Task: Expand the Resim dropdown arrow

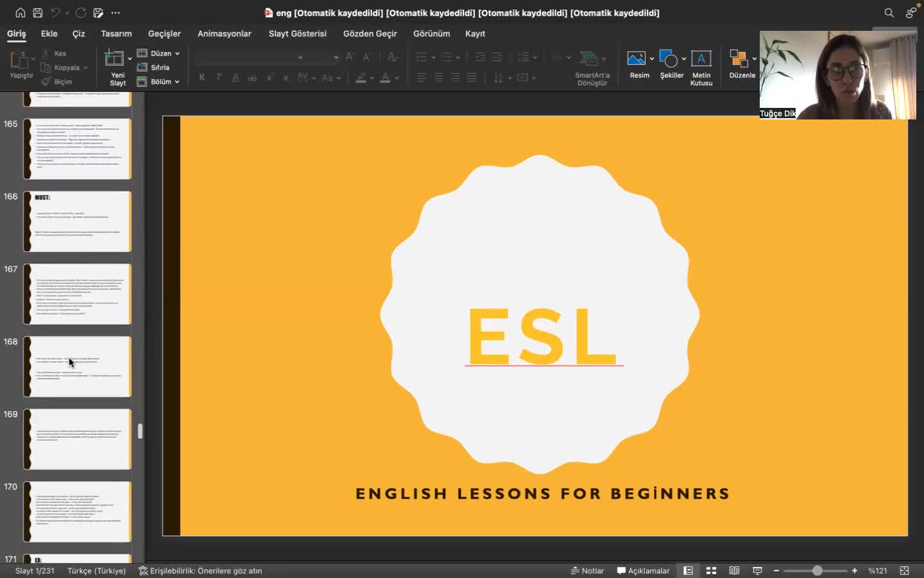Action: click(x=652, y=58)
